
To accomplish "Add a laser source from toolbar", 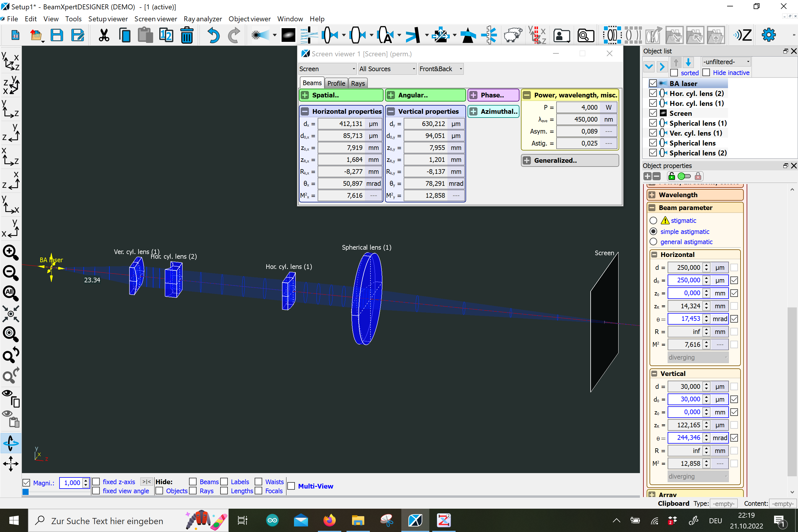I will pyautogui.click(x=260, y=35).
